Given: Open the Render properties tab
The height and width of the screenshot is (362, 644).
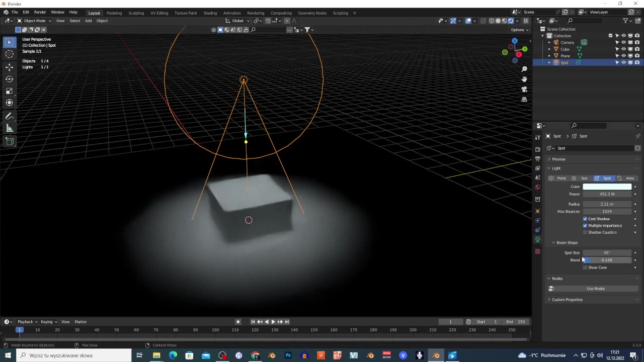Looking at the screenshot, I should [537, 149].
